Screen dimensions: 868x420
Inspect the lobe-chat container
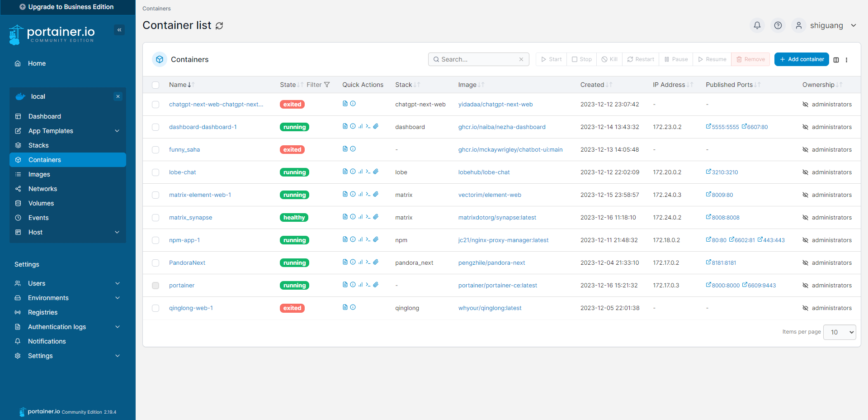click(x=353, y=172)
